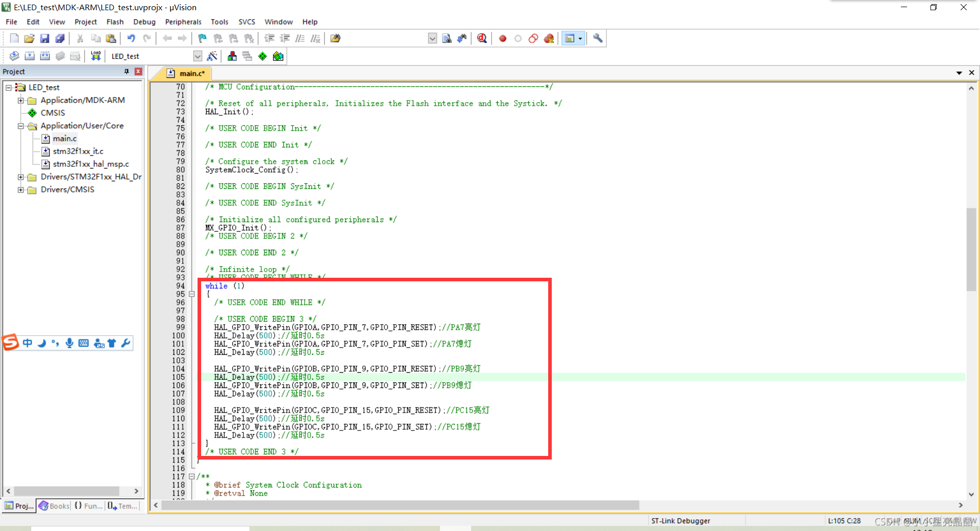
Task: Click the Rebuild all target files icon
Action: click(45, 56)
